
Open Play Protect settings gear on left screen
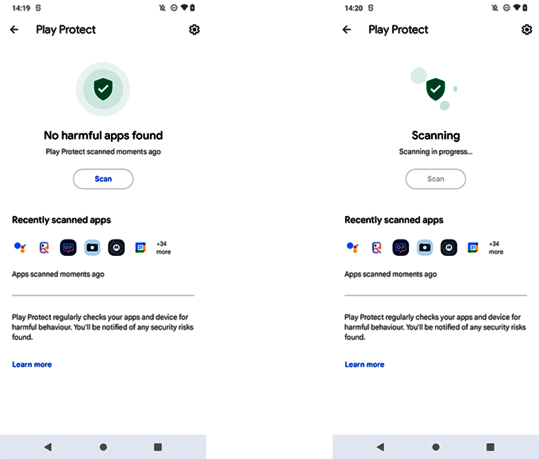point(194,30)
